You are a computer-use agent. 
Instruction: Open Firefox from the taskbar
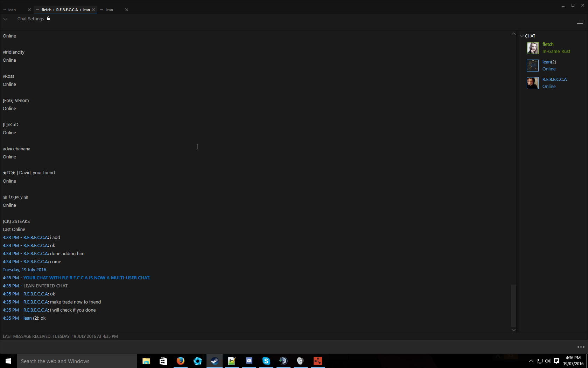click(x=180, y=361)
